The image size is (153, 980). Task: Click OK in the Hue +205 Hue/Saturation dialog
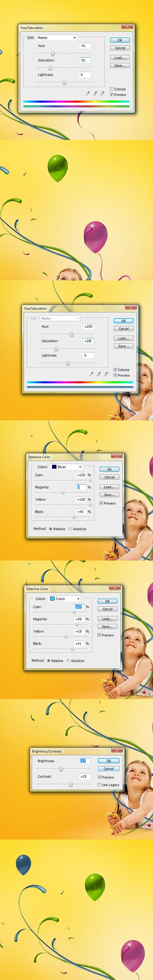click(x=123, y=321)
